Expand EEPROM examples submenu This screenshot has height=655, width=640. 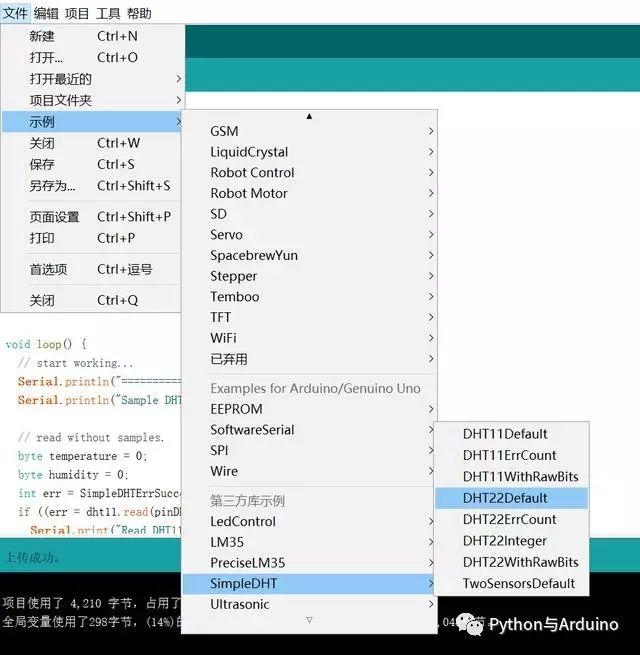coord(310,409)
